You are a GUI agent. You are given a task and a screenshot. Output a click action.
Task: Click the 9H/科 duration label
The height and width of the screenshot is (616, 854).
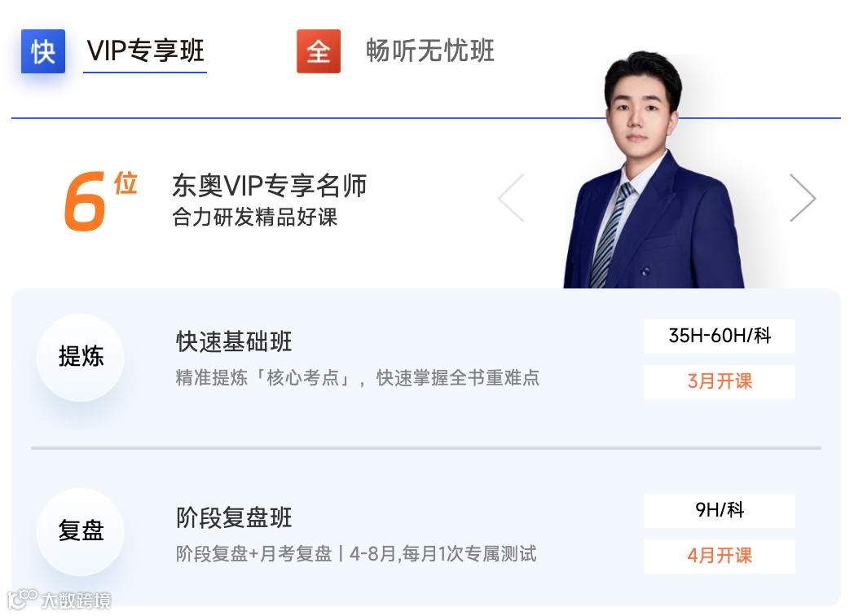[x=720, y=510]
